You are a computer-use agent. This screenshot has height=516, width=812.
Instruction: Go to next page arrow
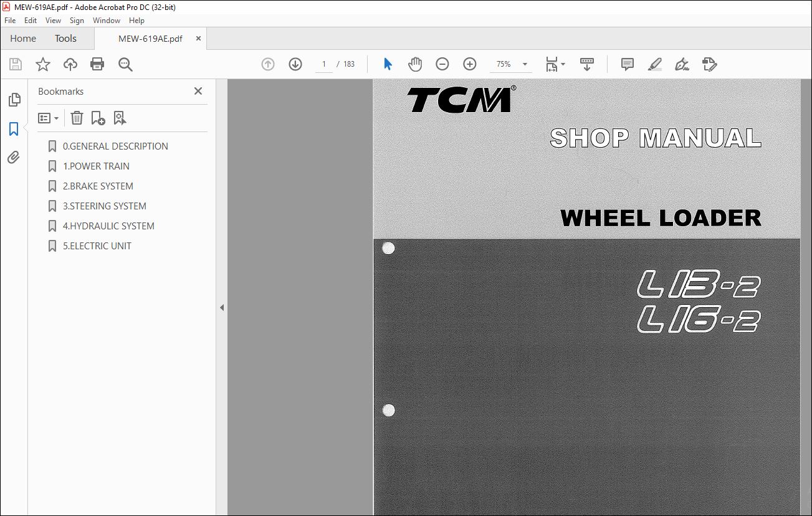[295, 64]
